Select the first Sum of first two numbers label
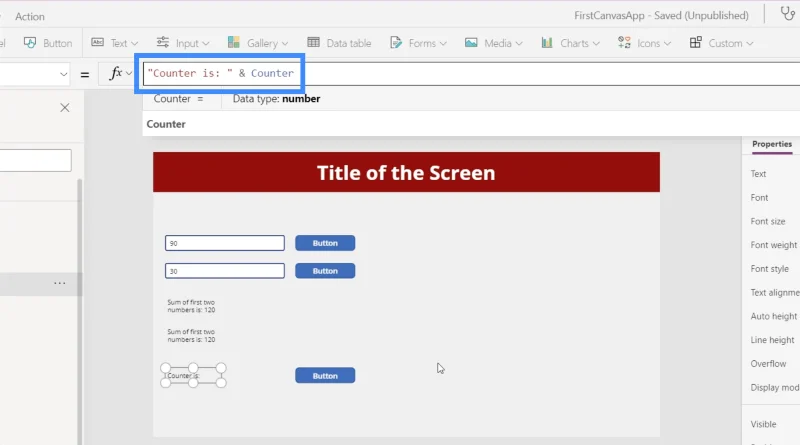This screenshot has height=445, width=800. pos(191,306)
